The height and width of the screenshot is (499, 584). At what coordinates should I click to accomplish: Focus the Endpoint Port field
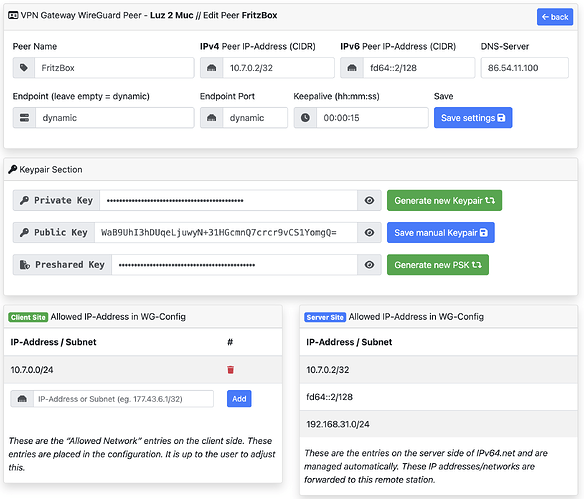tap(255, 118)
